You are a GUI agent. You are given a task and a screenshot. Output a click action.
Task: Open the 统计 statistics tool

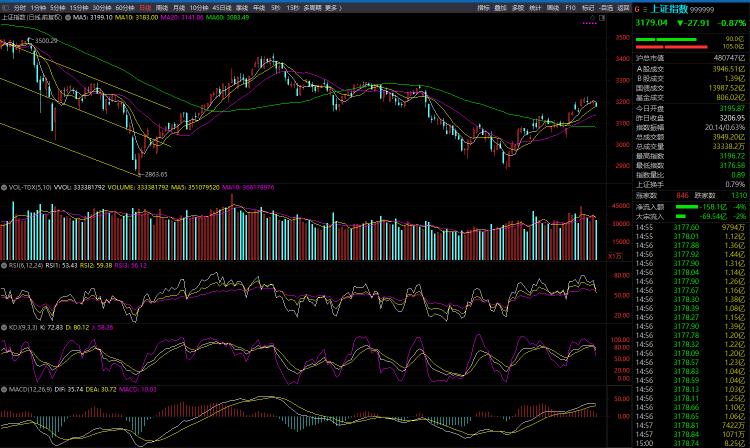(535, 7)
